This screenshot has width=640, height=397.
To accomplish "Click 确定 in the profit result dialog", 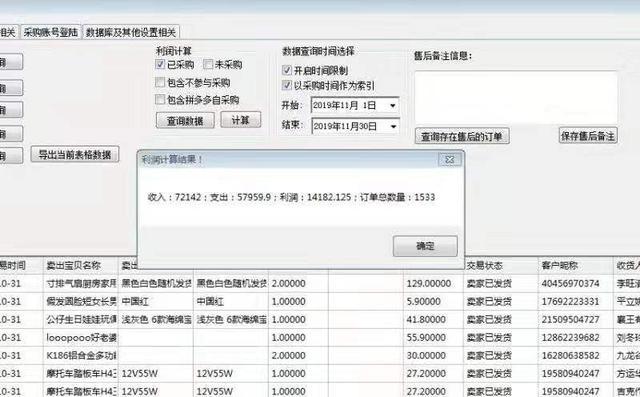I will click(x=425, y=246).
